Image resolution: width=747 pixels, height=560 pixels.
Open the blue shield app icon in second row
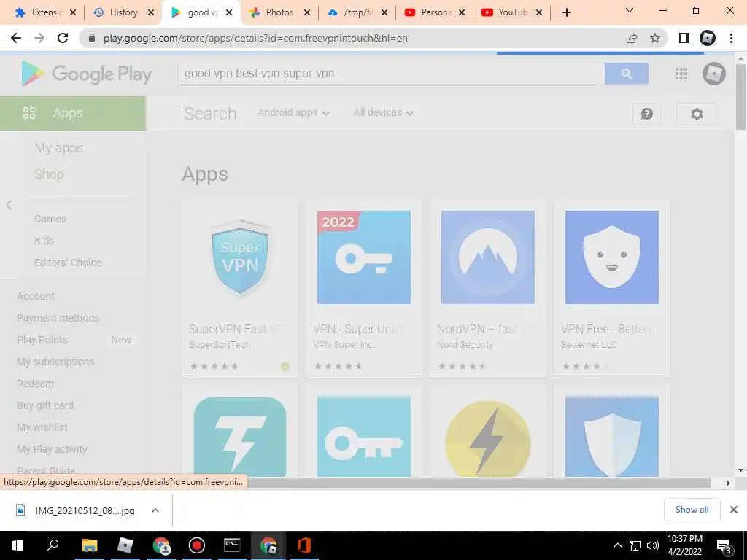(612, 437)
